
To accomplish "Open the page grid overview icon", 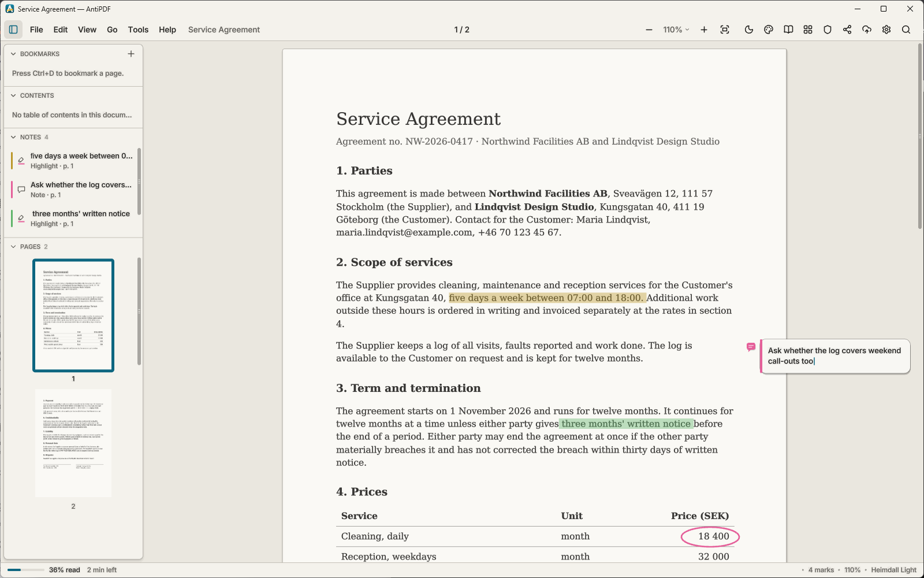I will pyautogui.click(x=808, y=29).
